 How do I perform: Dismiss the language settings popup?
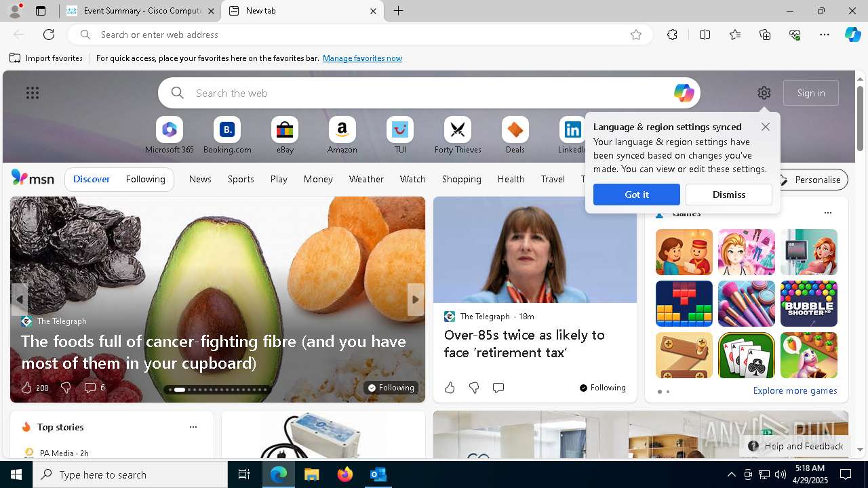coord(729,195)
